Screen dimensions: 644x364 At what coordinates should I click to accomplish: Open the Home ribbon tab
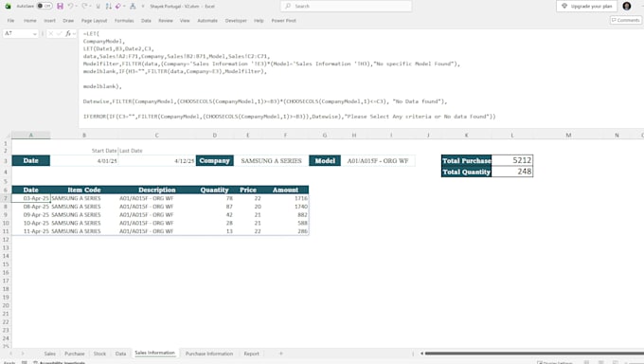point(30,21)
